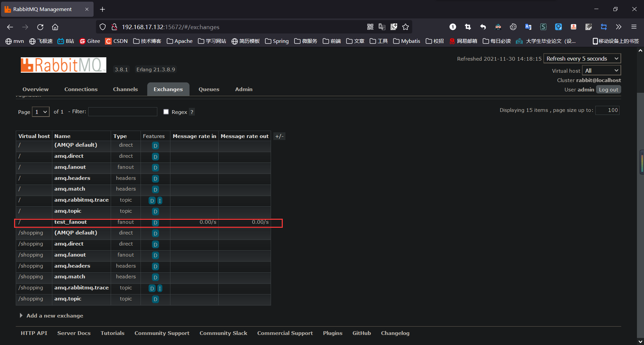The width and height of the screenshot is (644, 345).
Task: Open the B站 bookmark
Action: (x=66, y=41)
